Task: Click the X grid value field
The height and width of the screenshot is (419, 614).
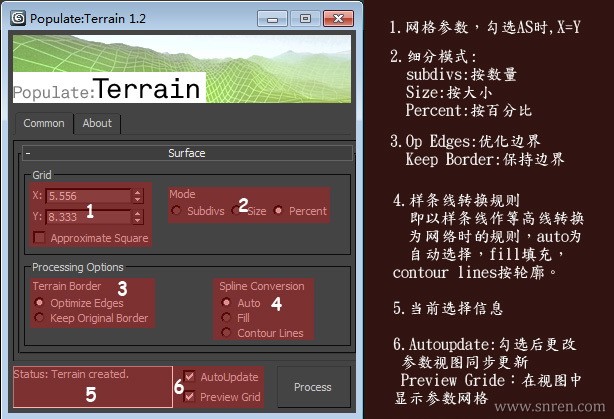Action: [x=89, y=196]
